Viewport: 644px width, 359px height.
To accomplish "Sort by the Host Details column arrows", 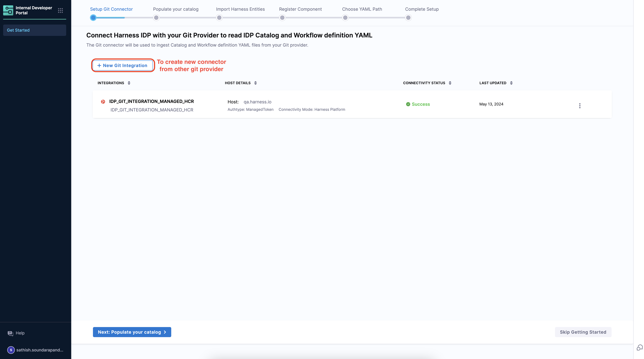I will click(x=255, y=83).
